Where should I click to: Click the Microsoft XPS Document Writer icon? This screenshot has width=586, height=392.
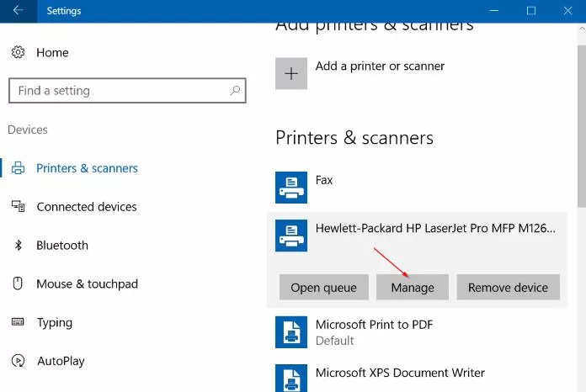click(291, 379)
